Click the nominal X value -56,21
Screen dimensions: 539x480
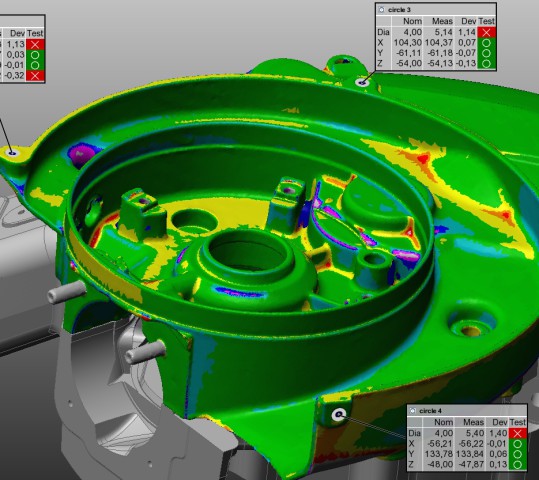(440, 444)
